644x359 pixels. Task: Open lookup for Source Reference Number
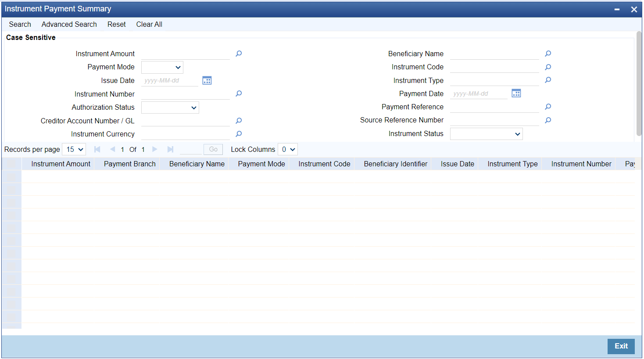tap(548, 120)
